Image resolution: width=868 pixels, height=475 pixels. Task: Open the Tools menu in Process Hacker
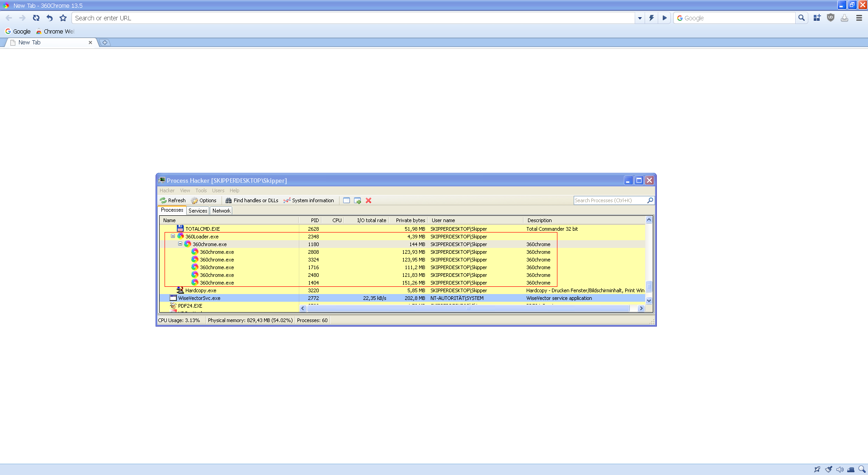tap(201, 190)
